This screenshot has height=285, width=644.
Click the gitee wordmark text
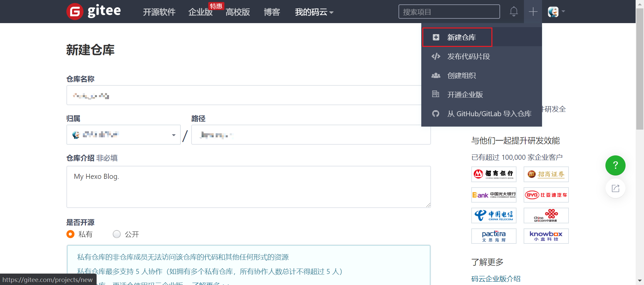coord(104,11)
